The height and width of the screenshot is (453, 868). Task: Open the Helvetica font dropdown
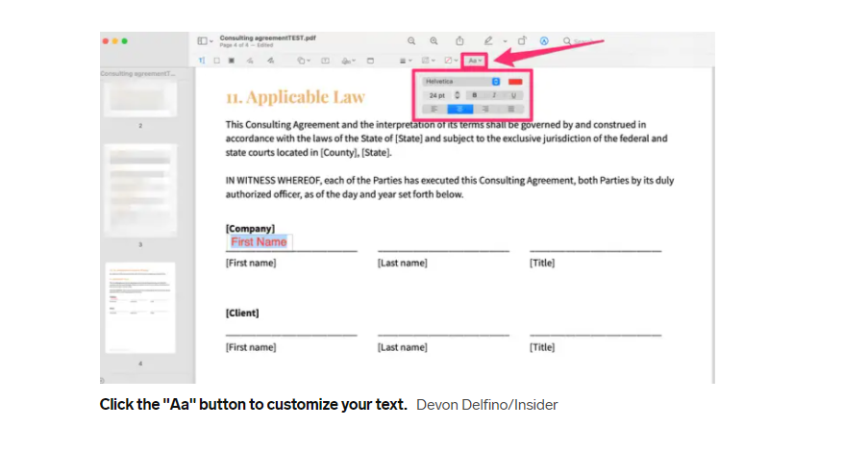pos(461,82)
